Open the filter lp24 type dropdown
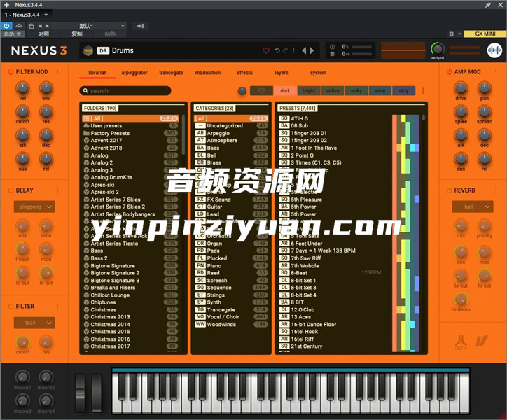507x420 pixels. (x=34, y=323)
